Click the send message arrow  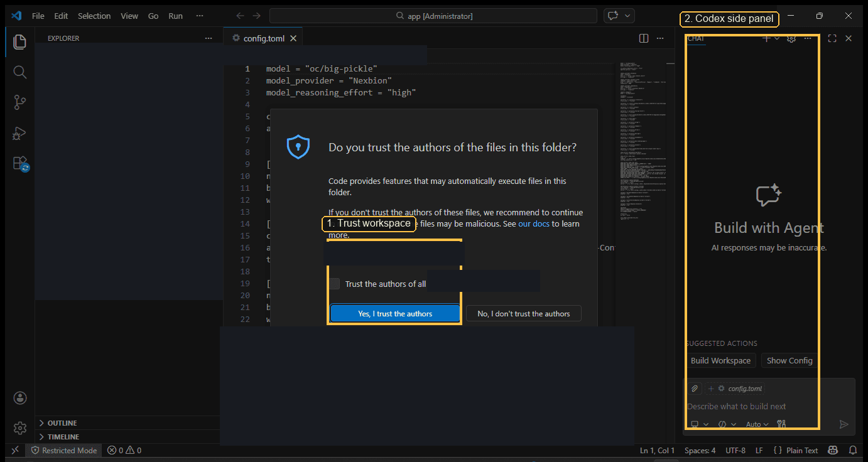pyautogui.click(x=844, y=424)
